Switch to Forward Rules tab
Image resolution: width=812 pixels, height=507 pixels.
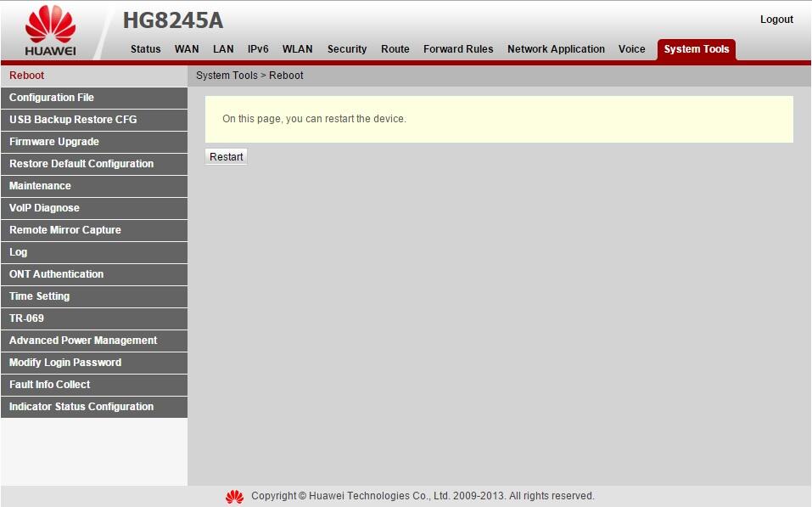coord(458,48)
